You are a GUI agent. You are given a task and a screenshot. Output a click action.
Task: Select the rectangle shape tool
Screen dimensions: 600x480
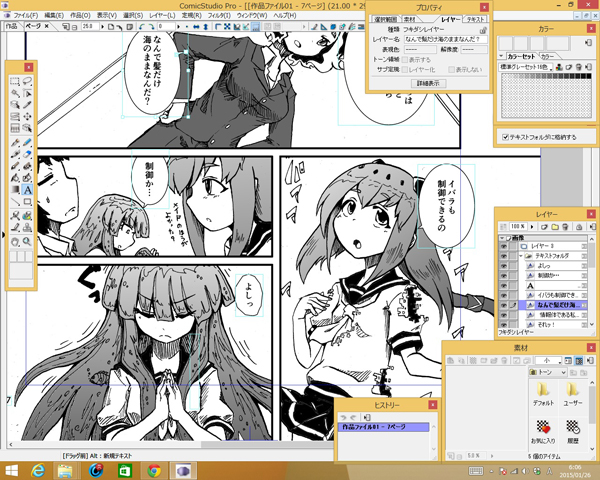(x=27, y=201)
